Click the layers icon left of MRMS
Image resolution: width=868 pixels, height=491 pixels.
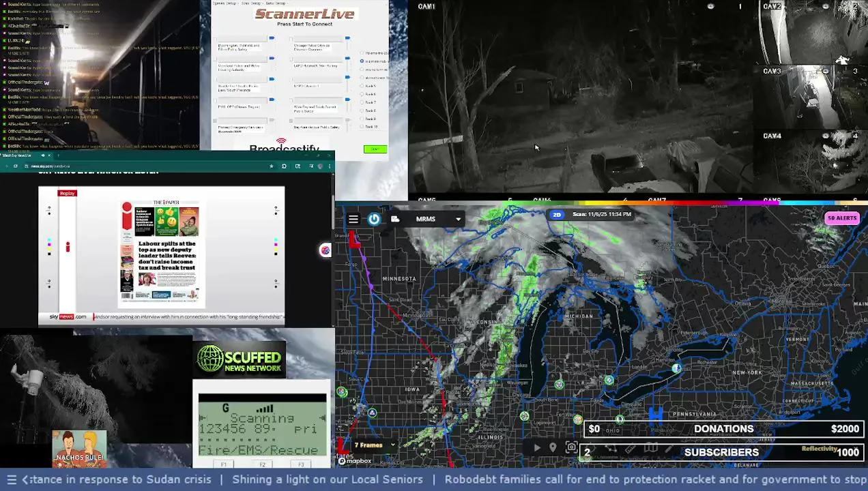(x=395, y=219)
